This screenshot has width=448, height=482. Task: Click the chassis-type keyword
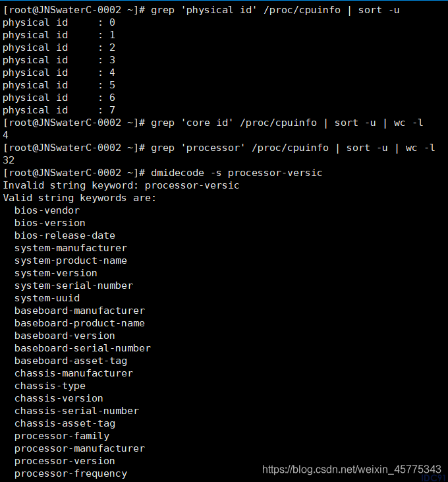click(x=50, y=386)
